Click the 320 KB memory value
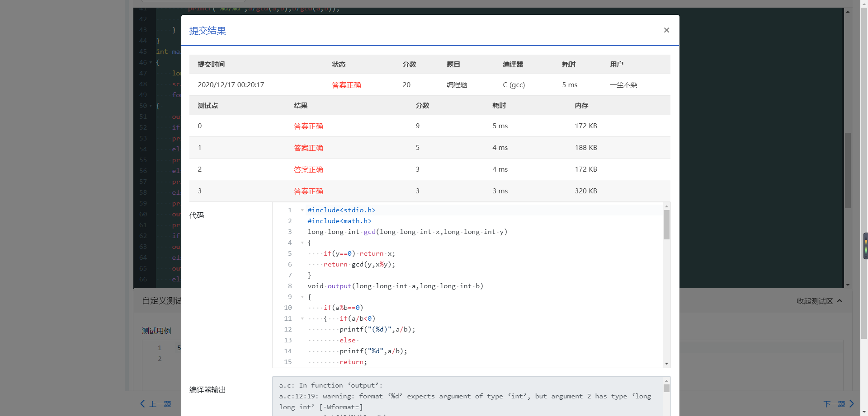 coord(586,191)
